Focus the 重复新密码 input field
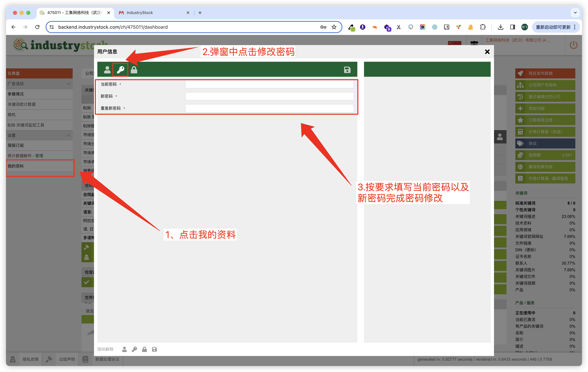The height and width of the screenshot is (372, 588). pos(269,108)
